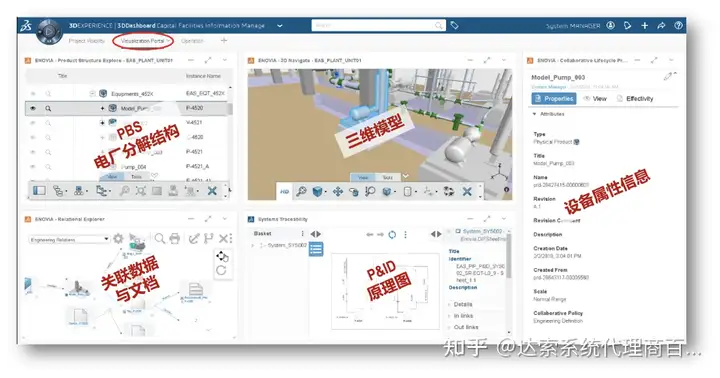Select the zoom magnifier in 3D Navigate toolbar
Image resolution: width=720 pixels, height=378 pixels.
click(x=301, y=191)
